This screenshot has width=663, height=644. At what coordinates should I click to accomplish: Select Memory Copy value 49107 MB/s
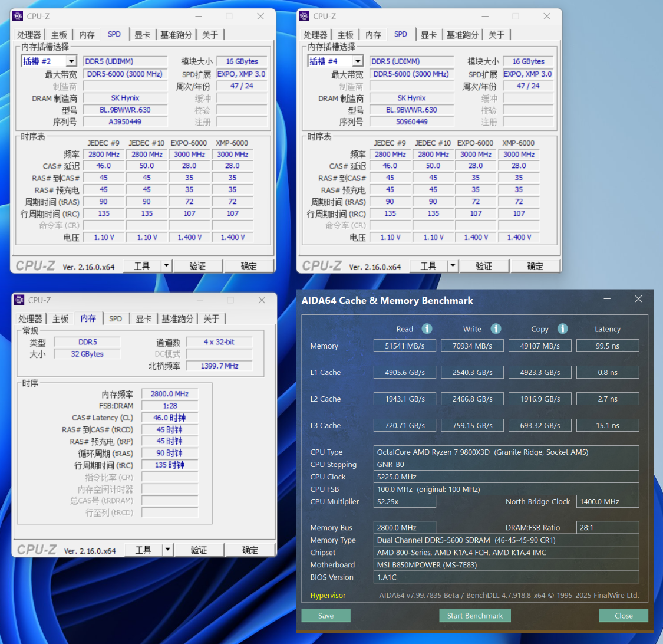tap(540, 346)
